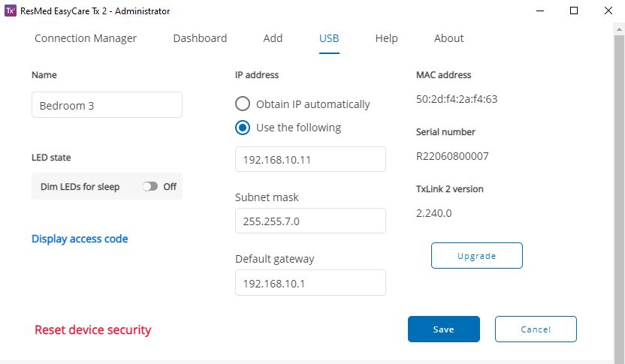Select Use the following radio button
The image size is (625, 364).
point(243,128)
